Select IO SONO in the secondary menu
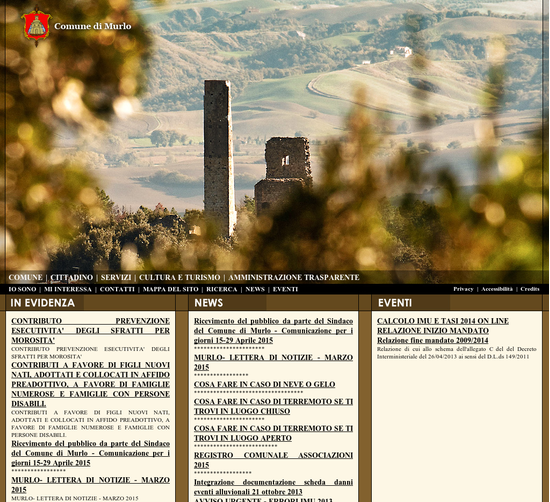The image size is (550, 502). tap(22, 289)
